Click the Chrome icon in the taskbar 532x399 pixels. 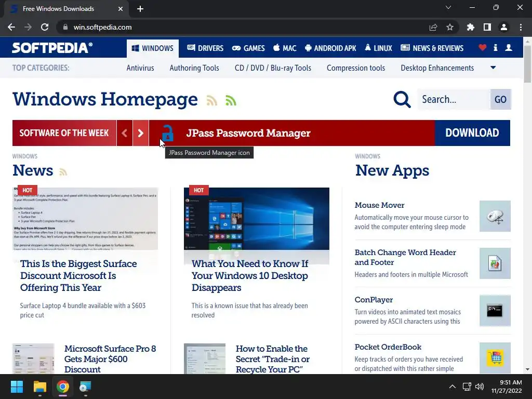(63, 387)
